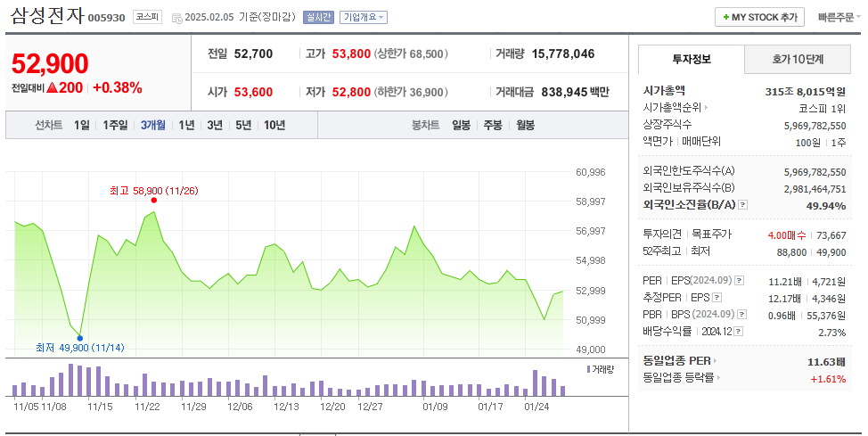
Task: Click the 동일업종 PER 11.63배 value
Action: point(826,362)
